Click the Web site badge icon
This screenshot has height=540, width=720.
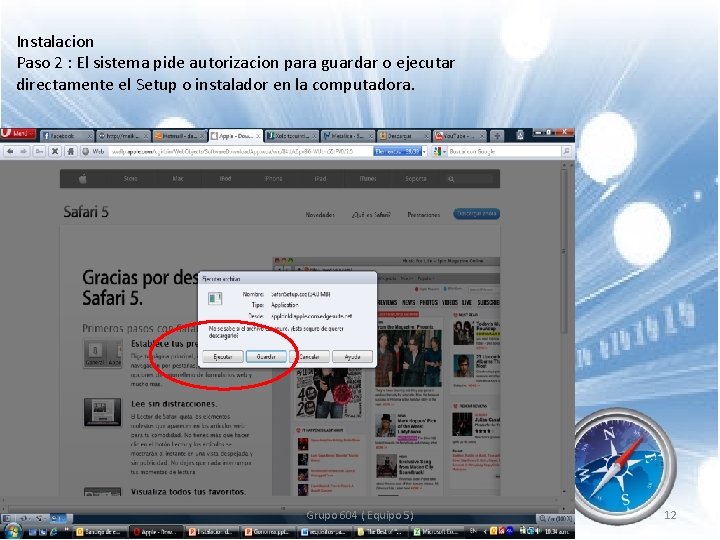pyautogui.click(x=94, y=151)
